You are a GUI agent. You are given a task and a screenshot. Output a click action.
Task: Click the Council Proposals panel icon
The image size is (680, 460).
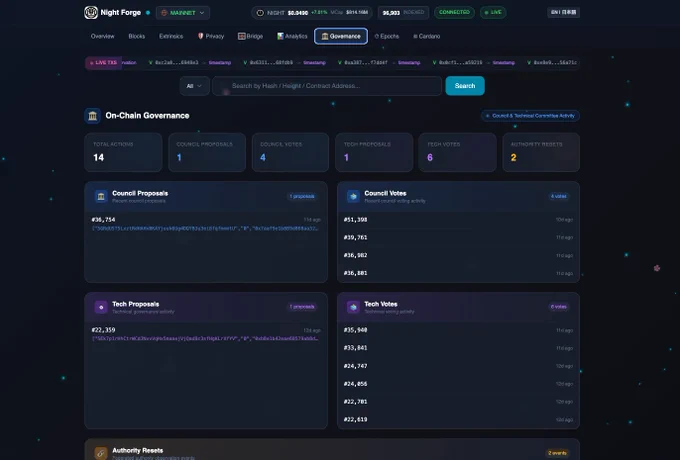(x=101, y=196)
